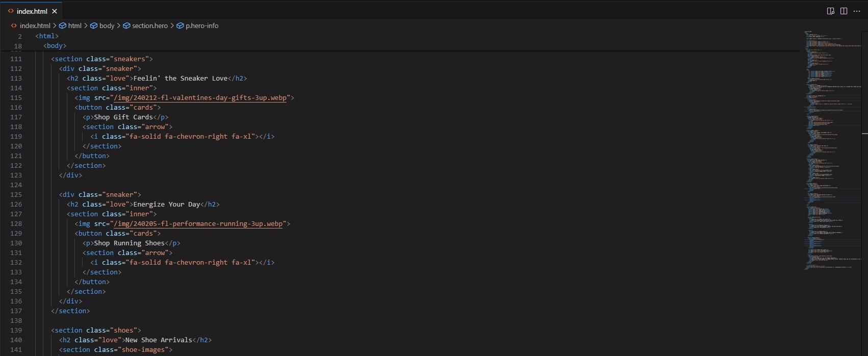The image size is (868, 356).
Task: Place cursor in "Shop Gift Cards" text
Action: pyautogui.click(x=123, y=117)
